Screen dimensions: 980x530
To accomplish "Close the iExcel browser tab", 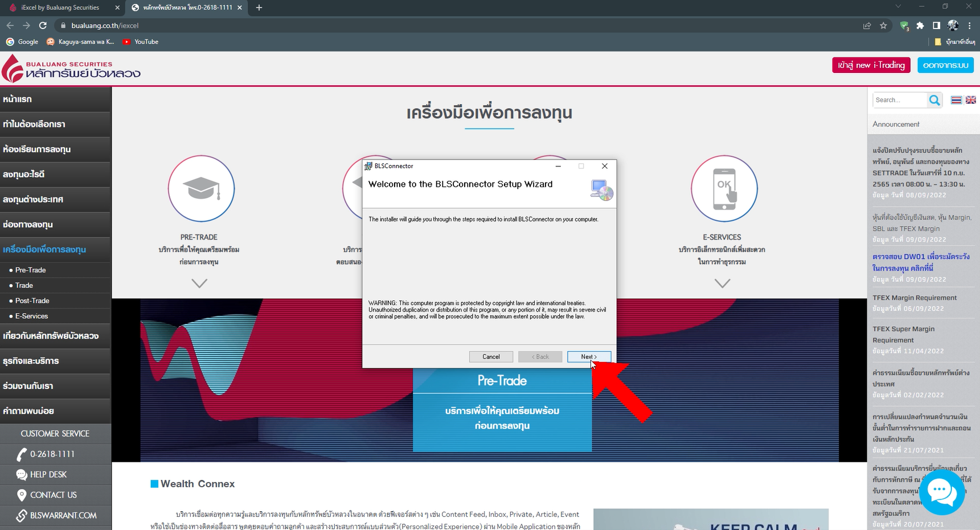I will coord(117,7).
